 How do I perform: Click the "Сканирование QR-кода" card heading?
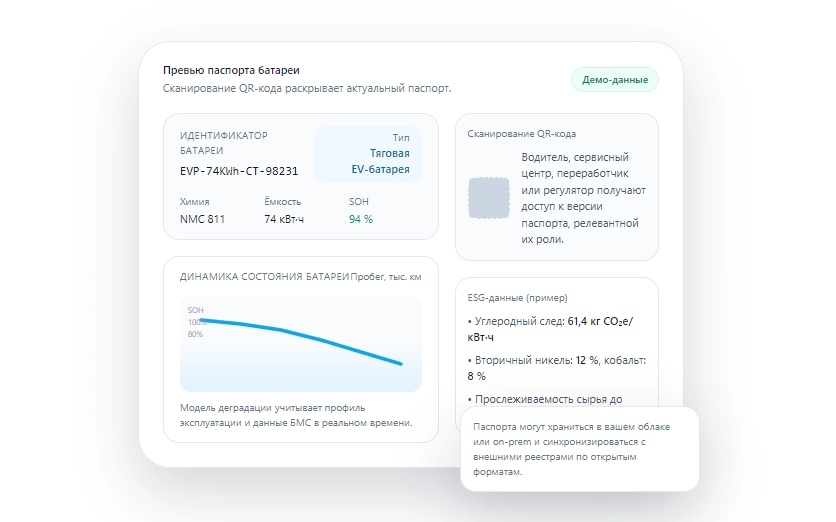[521, 133]
